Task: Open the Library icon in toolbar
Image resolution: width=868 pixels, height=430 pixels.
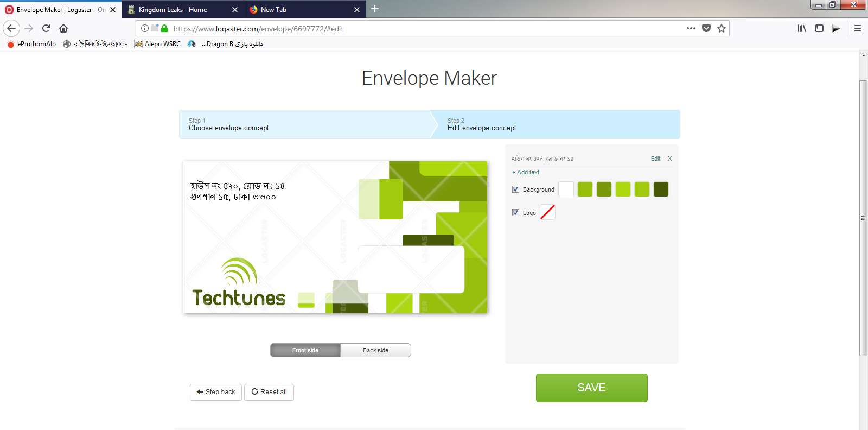Action: click(801, 28)
